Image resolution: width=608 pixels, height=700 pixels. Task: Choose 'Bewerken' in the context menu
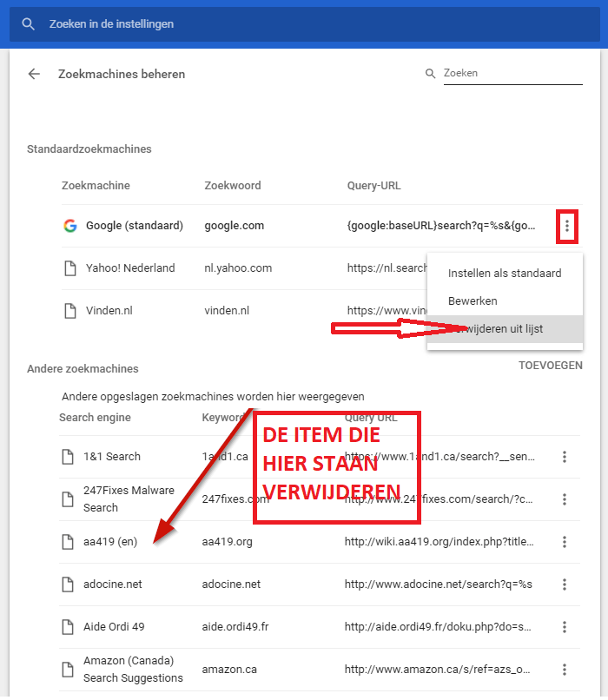505,300
